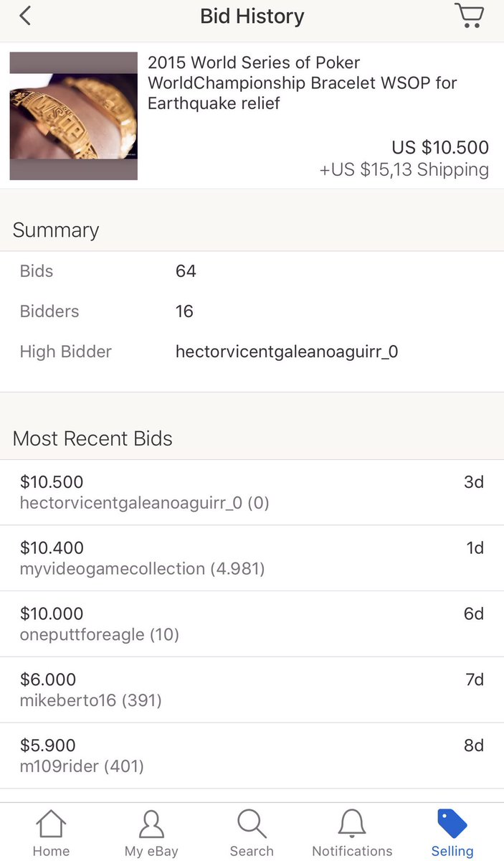Screen dimensions: 504x861
Task: Open mikeberto16's $6.000 bid entry
Action: click(x=252, y=690)
